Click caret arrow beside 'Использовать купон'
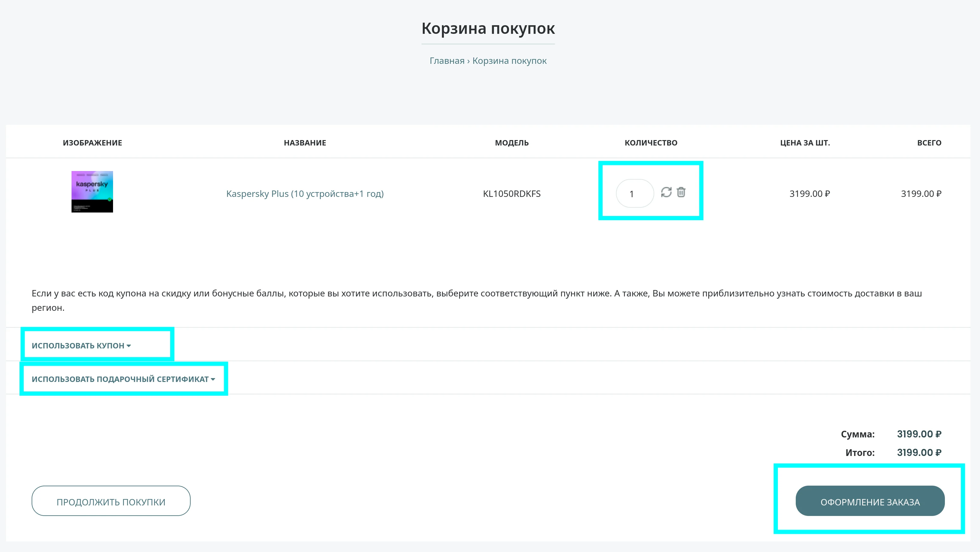 point(129,346)
